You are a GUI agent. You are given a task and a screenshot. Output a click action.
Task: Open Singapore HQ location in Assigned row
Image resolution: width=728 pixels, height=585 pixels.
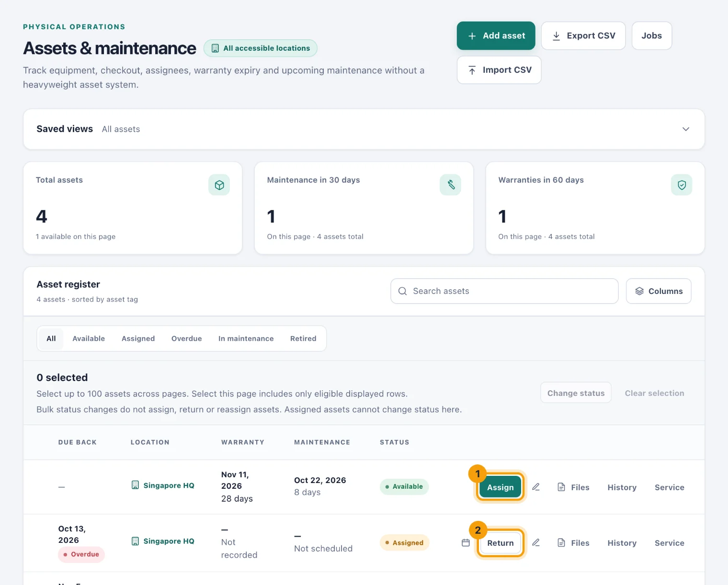coord(163,541)
